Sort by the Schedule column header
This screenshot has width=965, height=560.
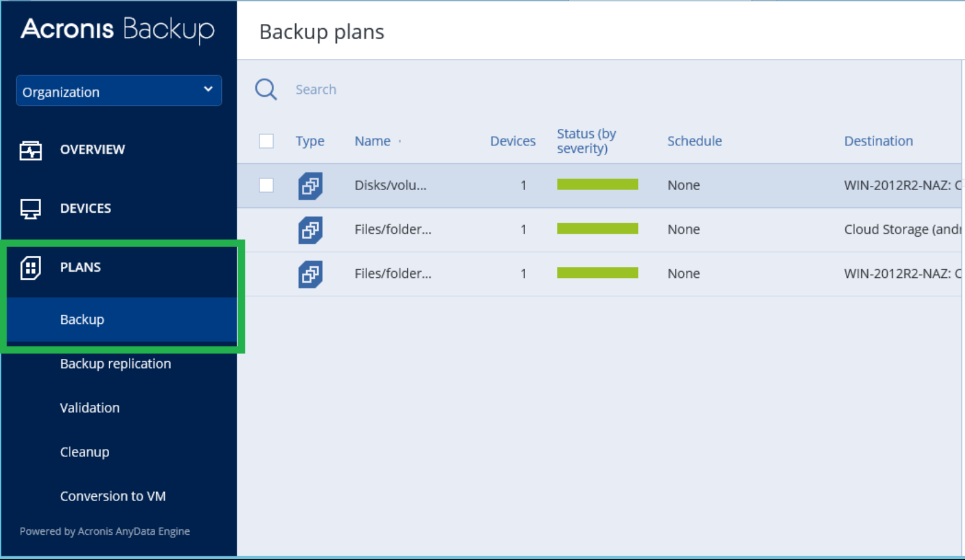click(694, 141)
